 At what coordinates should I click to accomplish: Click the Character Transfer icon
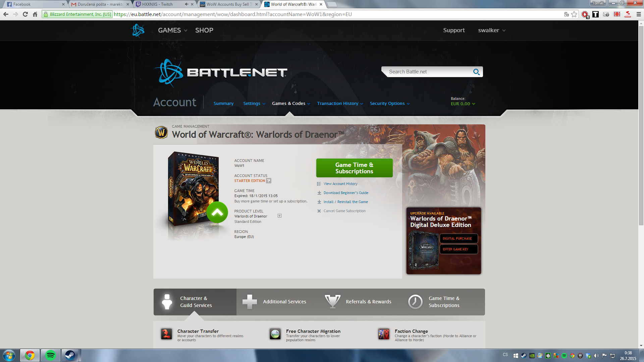(166, 334)
